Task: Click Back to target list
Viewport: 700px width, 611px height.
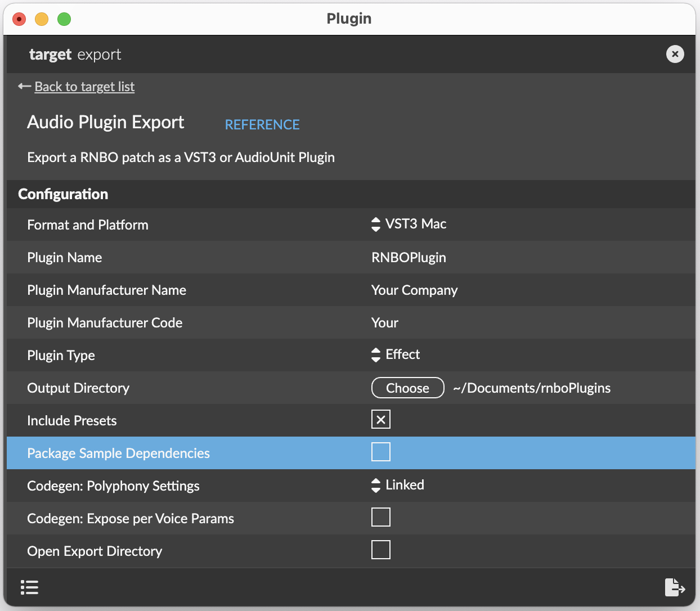Action: point(84,86)
